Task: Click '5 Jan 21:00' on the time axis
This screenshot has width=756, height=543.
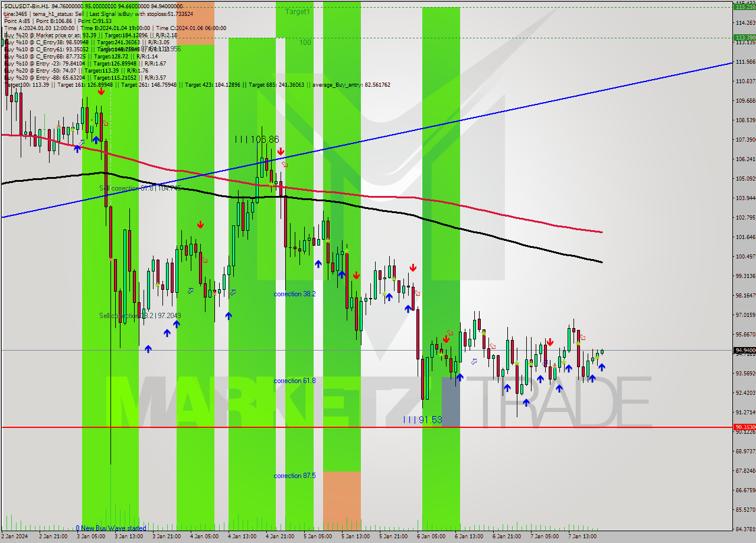Action: pos(393,537)
